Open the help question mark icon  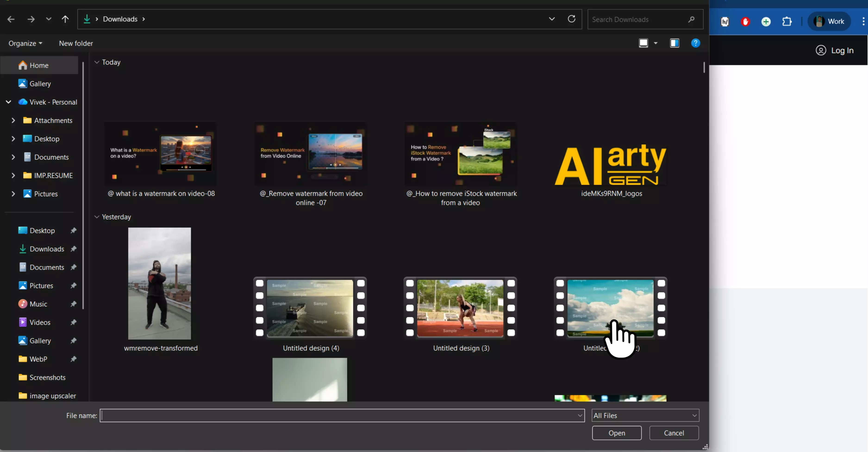click(x=696, y=43)
